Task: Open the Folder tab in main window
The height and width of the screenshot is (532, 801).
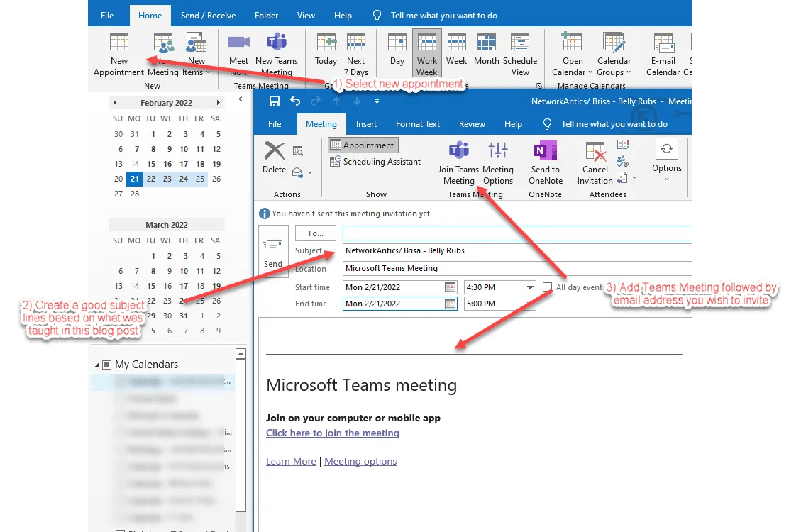Action: click(x=266, y=16)
